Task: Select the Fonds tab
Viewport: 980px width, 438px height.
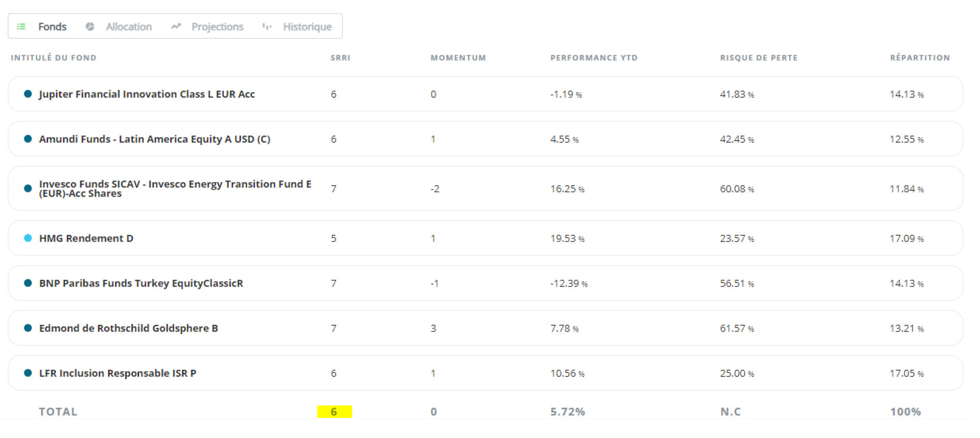Action: (x=52, y=26)
